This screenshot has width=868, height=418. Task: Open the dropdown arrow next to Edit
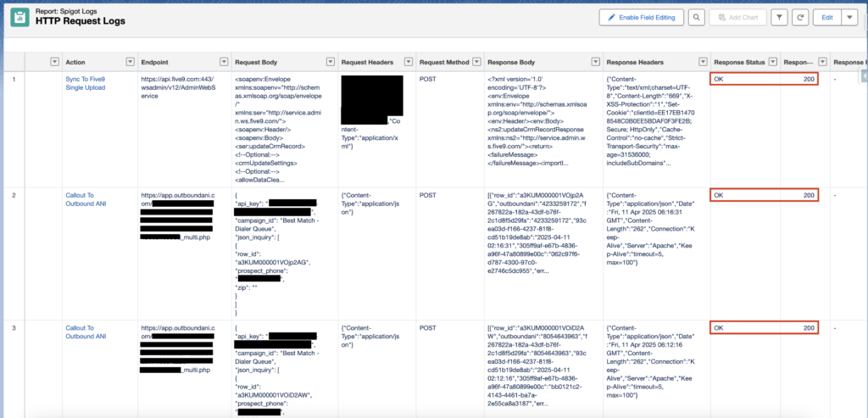(849, 18)
